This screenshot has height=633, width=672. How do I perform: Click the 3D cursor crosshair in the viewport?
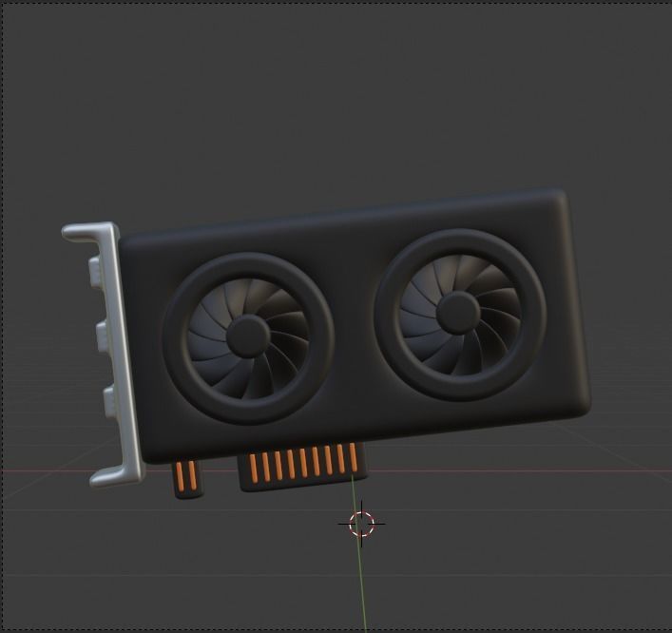click(x=362, y=524)
